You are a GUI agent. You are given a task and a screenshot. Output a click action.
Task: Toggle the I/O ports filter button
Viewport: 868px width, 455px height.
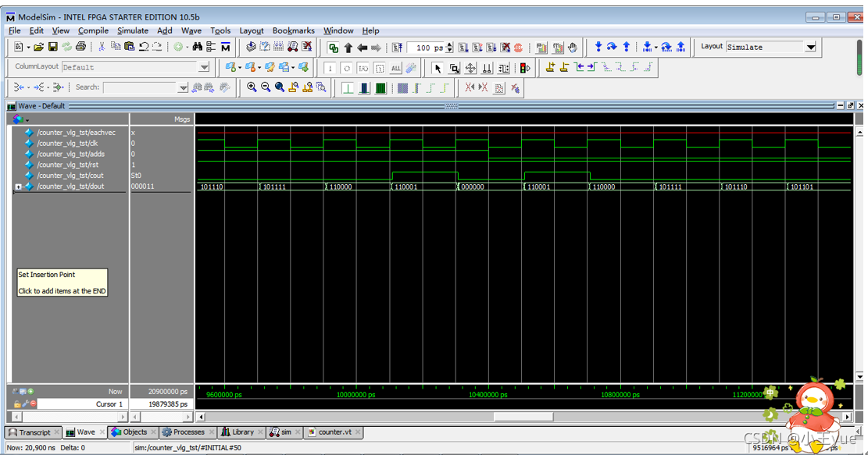363,68
